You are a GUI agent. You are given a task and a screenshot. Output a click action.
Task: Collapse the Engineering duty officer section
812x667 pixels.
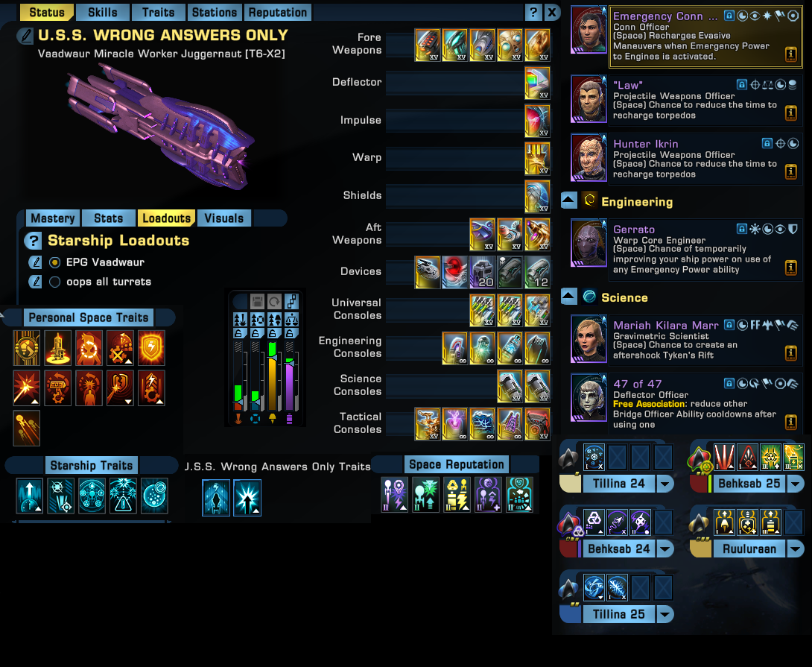(569, 200)
